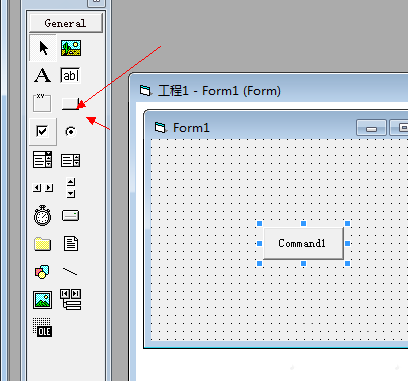Click the top-left sizing handle of Command1
The height and width of the screenshot is (381, 408).
(260, 223)
